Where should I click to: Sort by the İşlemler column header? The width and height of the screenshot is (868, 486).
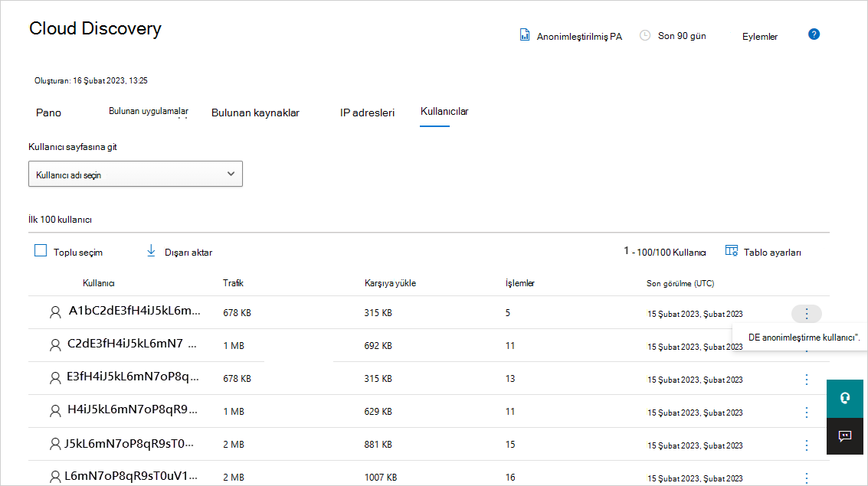click(519, 283)
